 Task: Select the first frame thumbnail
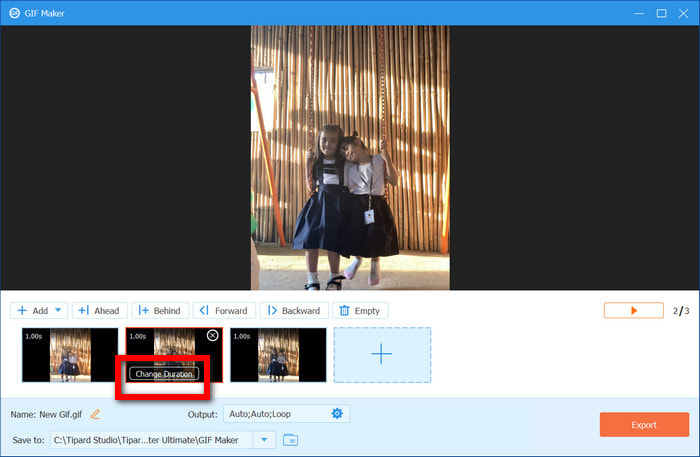(69, 354)
